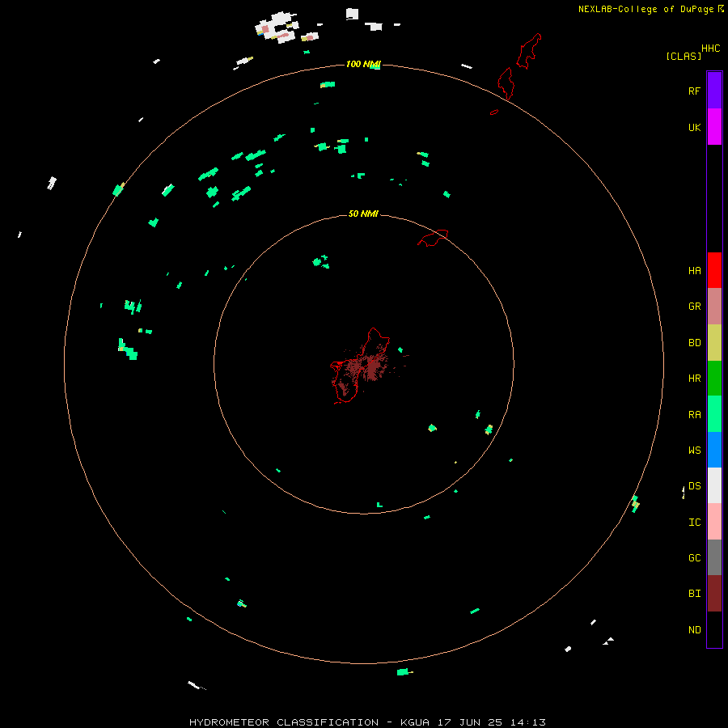Click the DS white legend swatch
The height and width of the screenshot is (728, 728).
click(714, 485)
